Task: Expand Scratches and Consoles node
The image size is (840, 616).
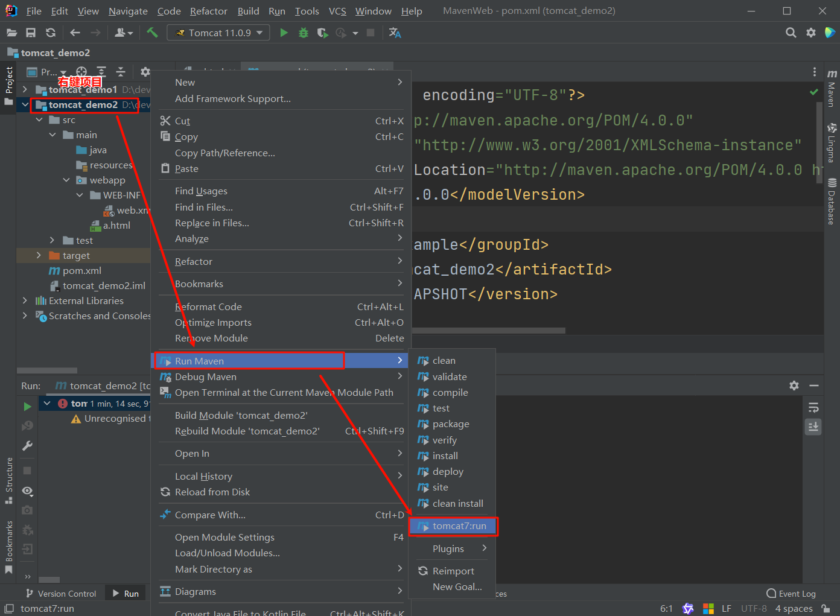Action: 25,316
